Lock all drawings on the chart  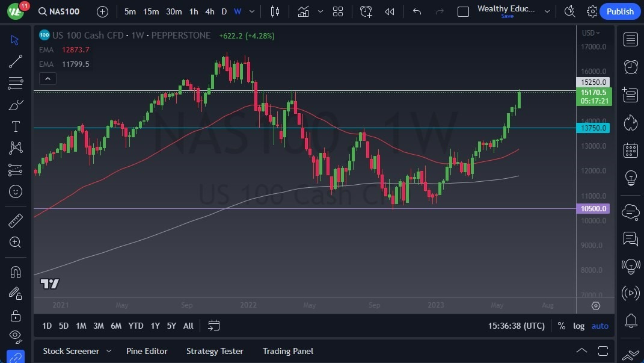[x=16, y=315]
